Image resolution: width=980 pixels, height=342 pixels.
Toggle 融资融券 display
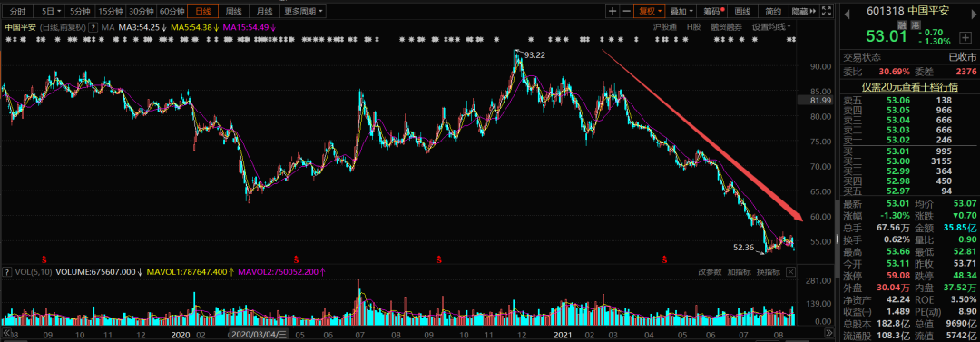pyautogui.click(x=726, y=27)
